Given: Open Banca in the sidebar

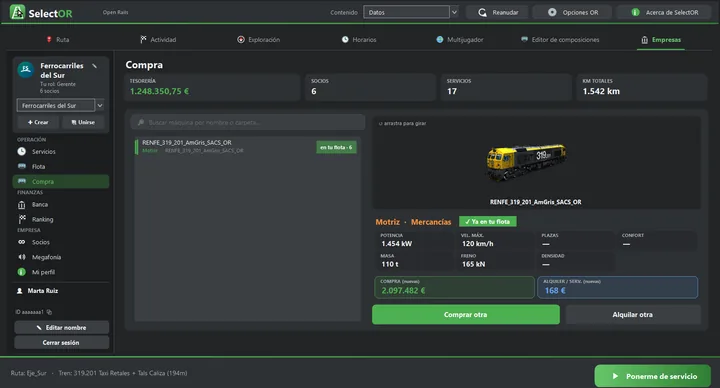Looking at the screenshot, I should (x=61, y=204).
